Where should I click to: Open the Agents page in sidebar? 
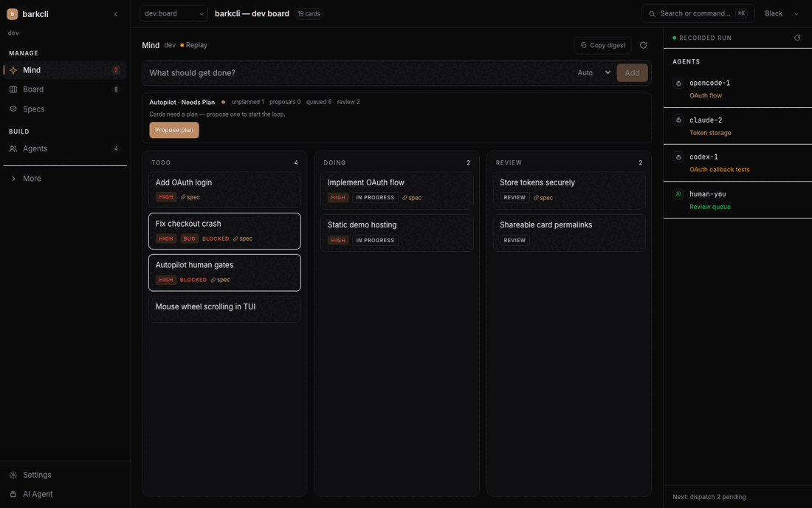65,148
